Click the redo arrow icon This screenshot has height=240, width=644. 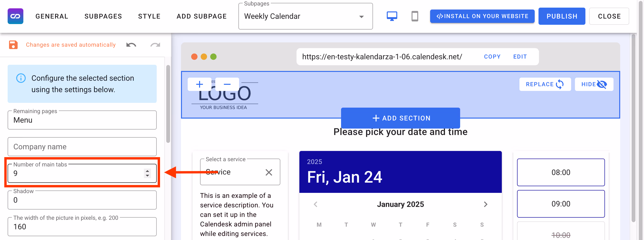point(155,45)
